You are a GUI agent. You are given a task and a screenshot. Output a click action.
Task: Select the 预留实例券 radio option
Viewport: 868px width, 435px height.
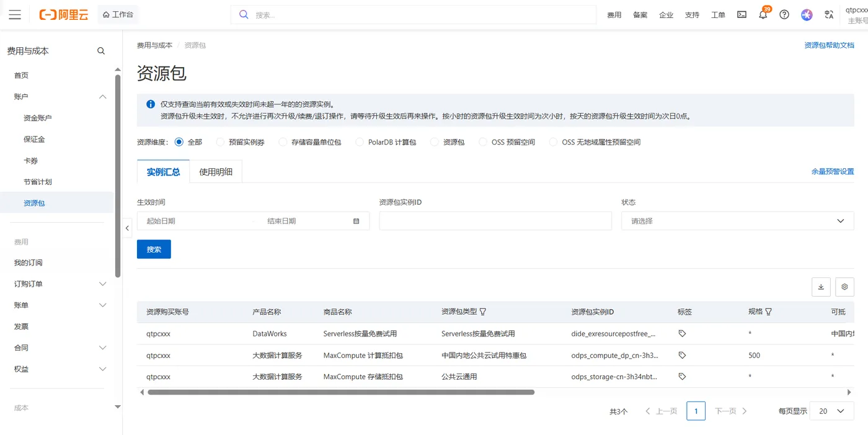point(220,142)
